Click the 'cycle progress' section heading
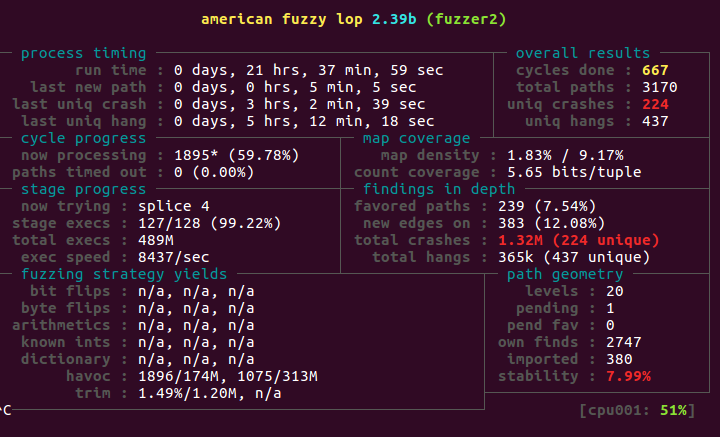This screenshot has height=437, width=720. (84, 138)
